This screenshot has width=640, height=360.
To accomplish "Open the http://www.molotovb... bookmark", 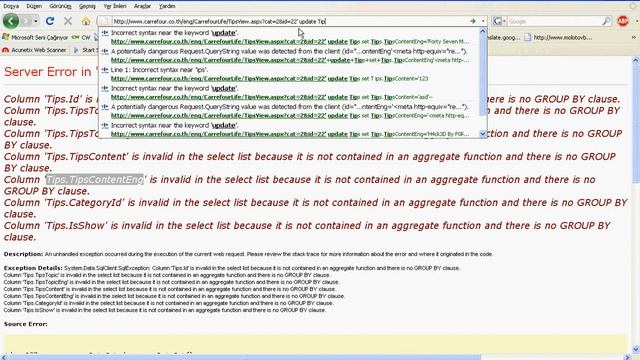I will click(558, 37).
